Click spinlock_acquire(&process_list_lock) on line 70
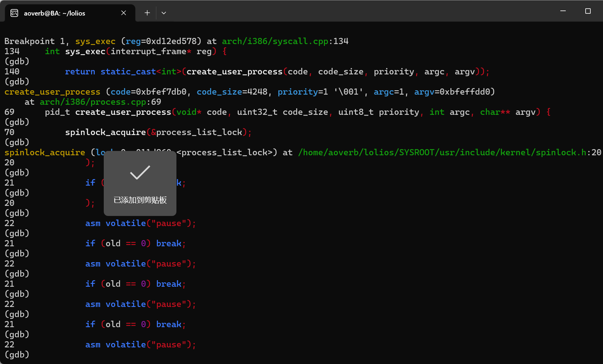 tap(158, 132)
